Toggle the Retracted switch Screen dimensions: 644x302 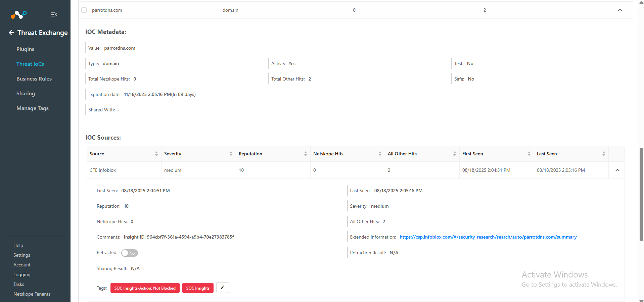tap(130, 253)
